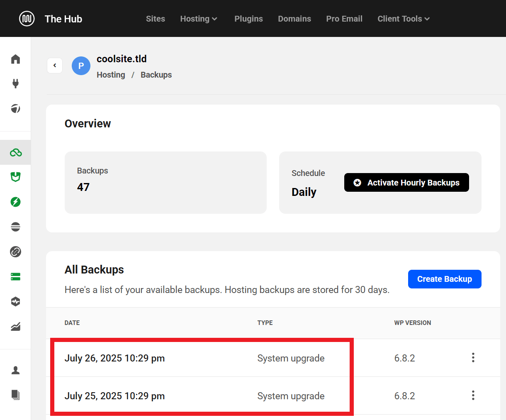Click the green server stack icon
This screenshot has width=506, height=420.
[15, 277]
